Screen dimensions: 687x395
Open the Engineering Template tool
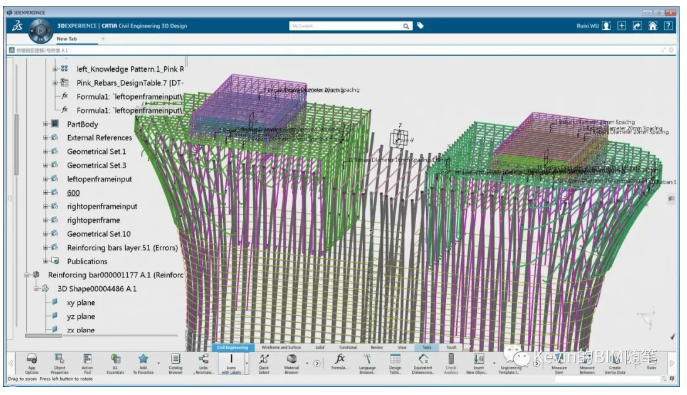click(511, 363)
